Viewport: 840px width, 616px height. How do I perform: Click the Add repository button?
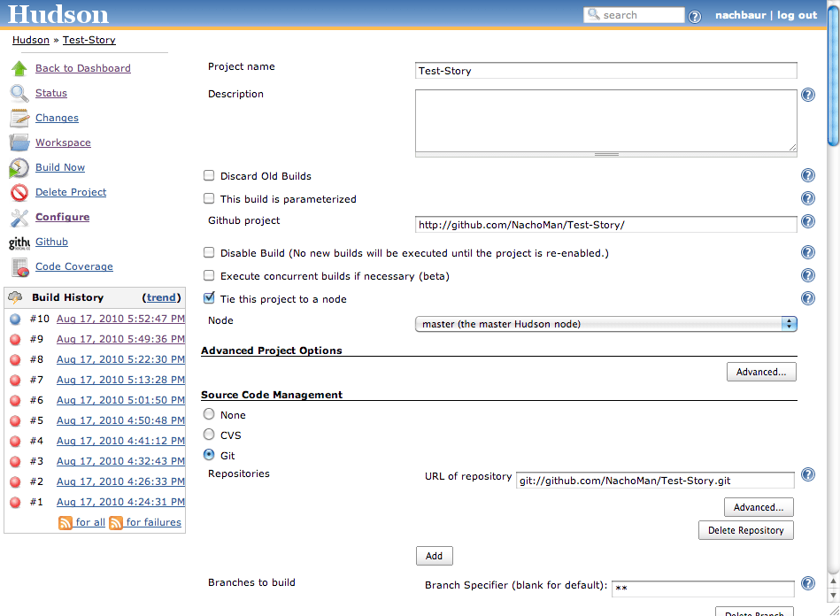click(434, 556)
